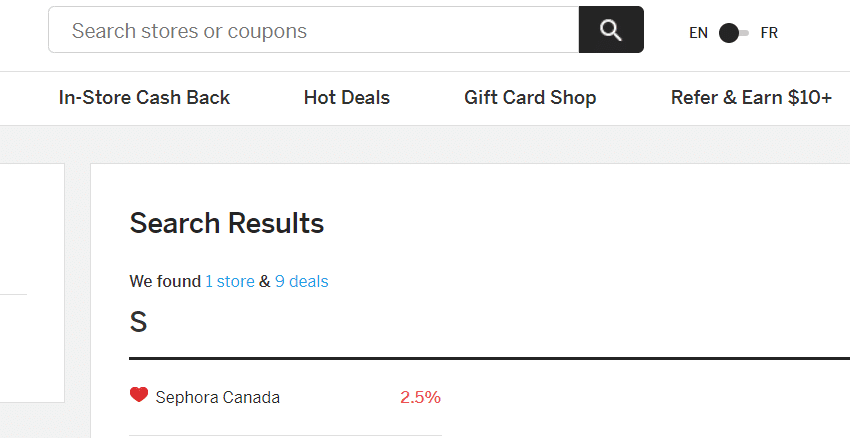
Task: Select the EN language label
Action: click(x=698, y=33)
